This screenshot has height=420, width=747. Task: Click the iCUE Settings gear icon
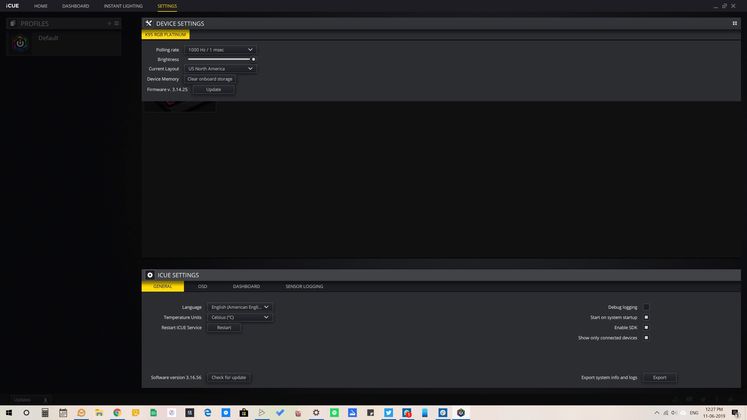point(150,275)
